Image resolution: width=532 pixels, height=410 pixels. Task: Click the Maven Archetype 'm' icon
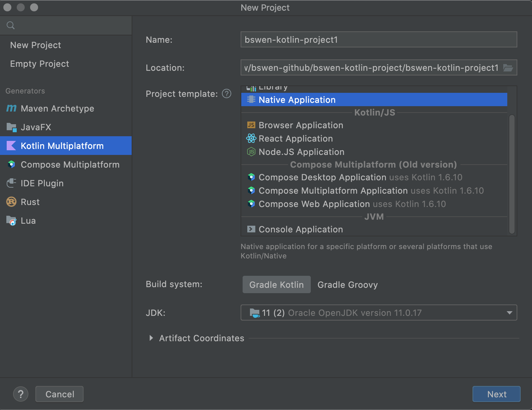[x=11, y=108]
